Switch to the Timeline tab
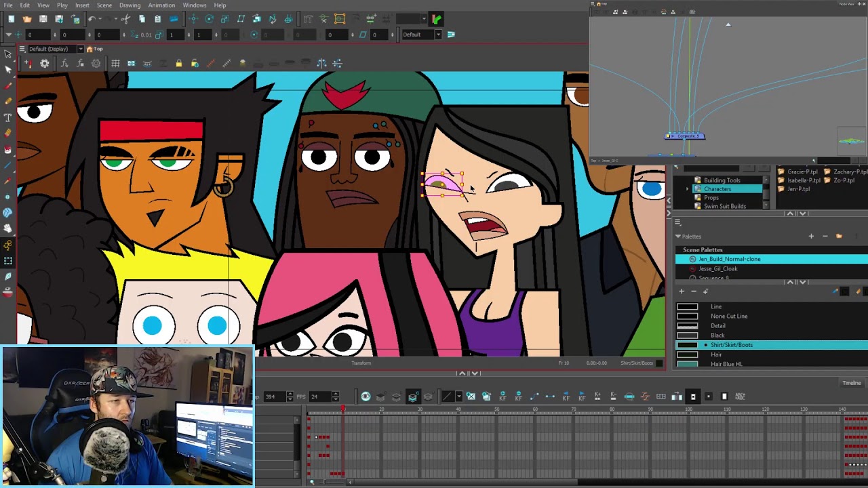 851,383
